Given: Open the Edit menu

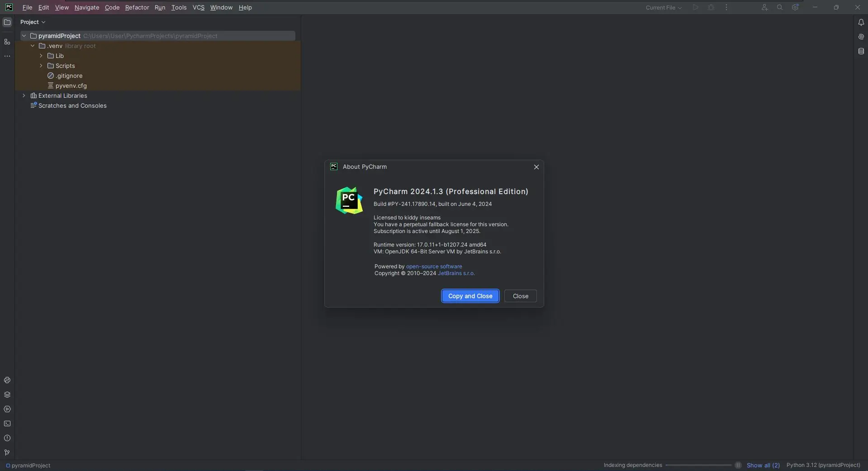Looking at the screenshot, I should pos(43,8).
